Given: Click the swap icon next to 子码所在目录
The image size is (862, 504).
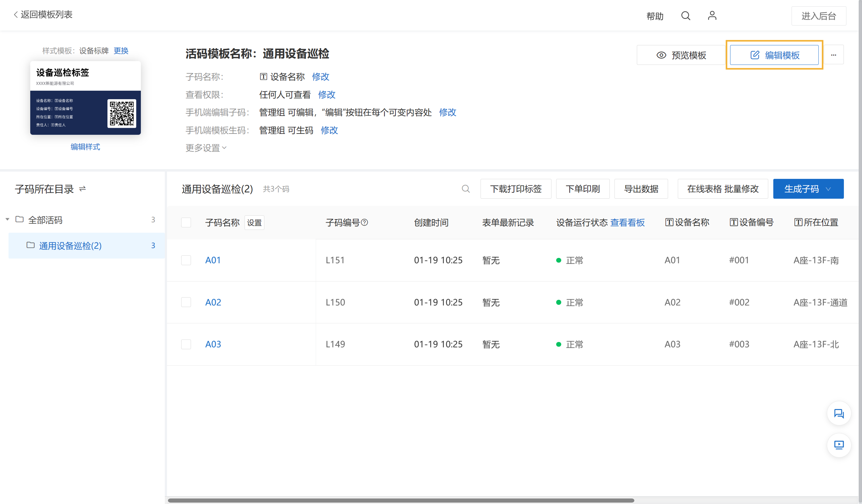Looking at the screenshot, I should pos(82,189).
